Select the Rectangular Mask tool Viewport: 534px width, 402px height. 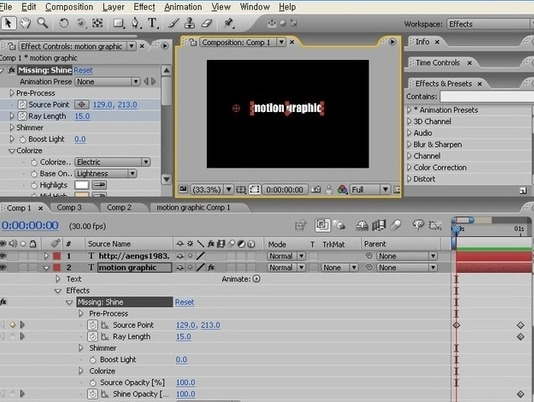point(118,23)
